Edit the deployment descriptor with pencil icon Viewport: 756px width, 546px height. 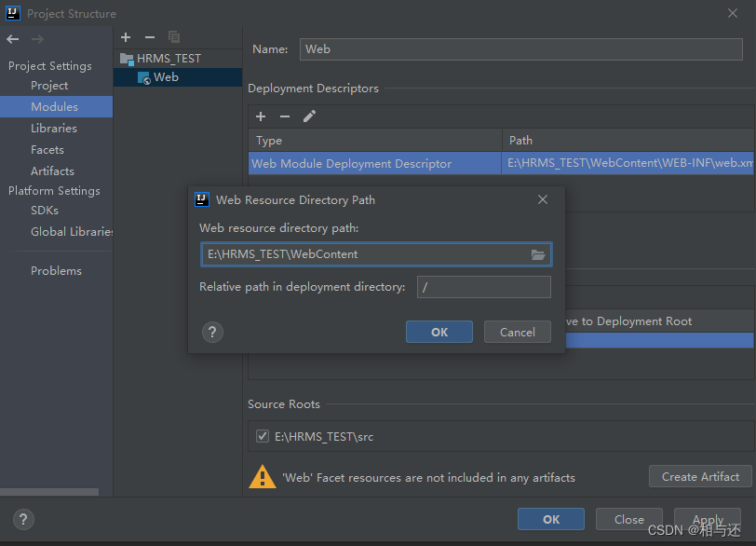309,116
